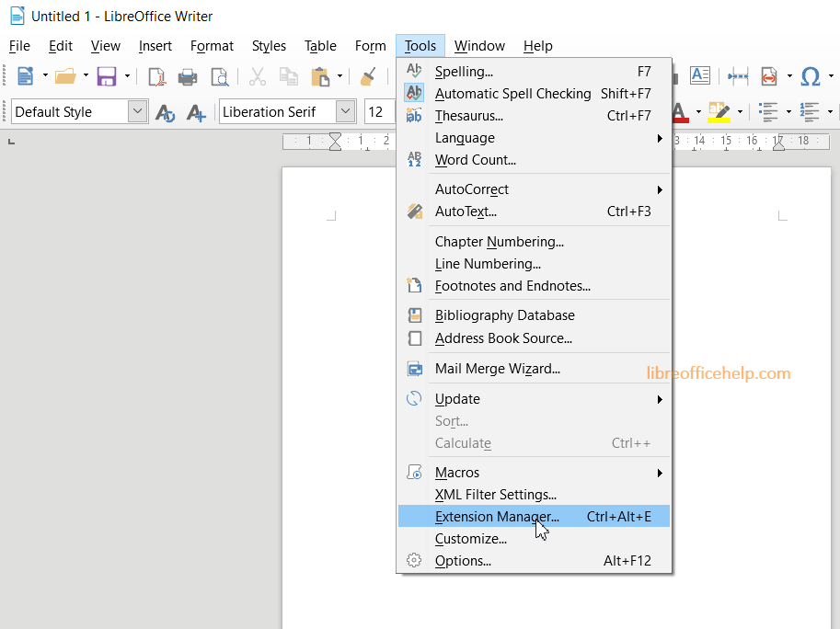Click the tab stop type selector beside the ruler
Image resolution: width=840 pixels, height=629 pixels.
(x=11, y=142)
